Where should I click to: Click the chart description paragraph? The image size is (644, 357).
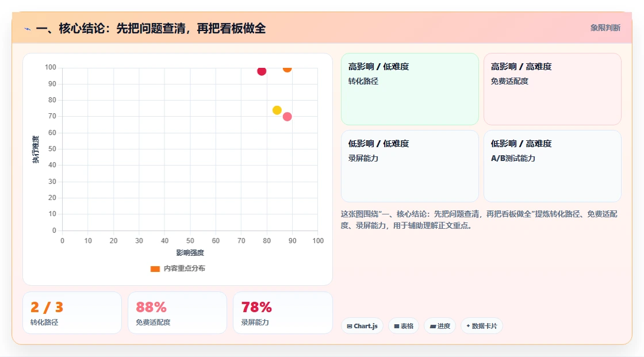479,220
